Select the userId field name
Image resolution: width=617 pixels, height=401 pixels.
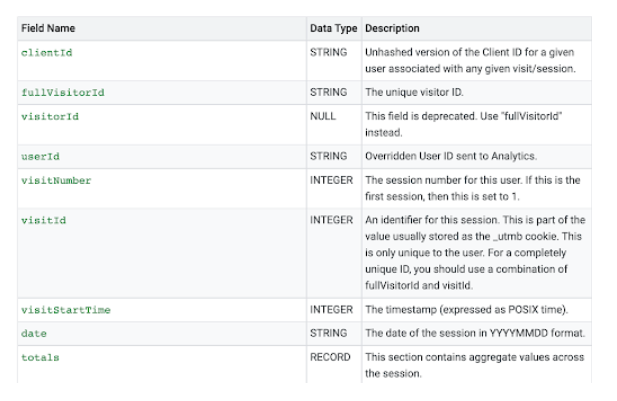pos(39,157)
